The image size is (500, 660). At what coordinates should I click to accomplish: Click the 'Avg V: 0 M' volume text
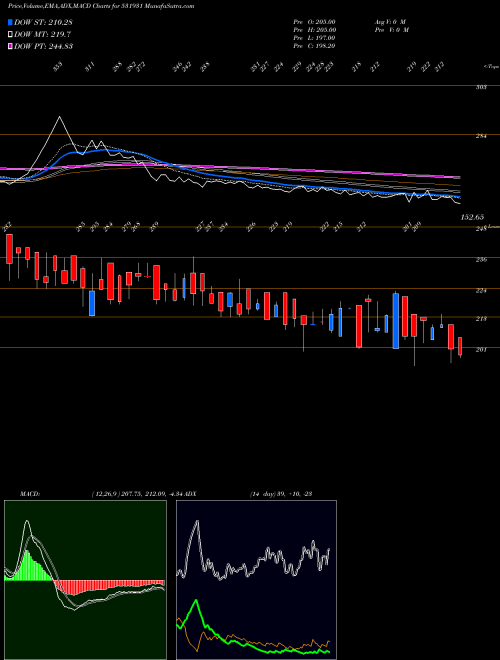[390, 21]
